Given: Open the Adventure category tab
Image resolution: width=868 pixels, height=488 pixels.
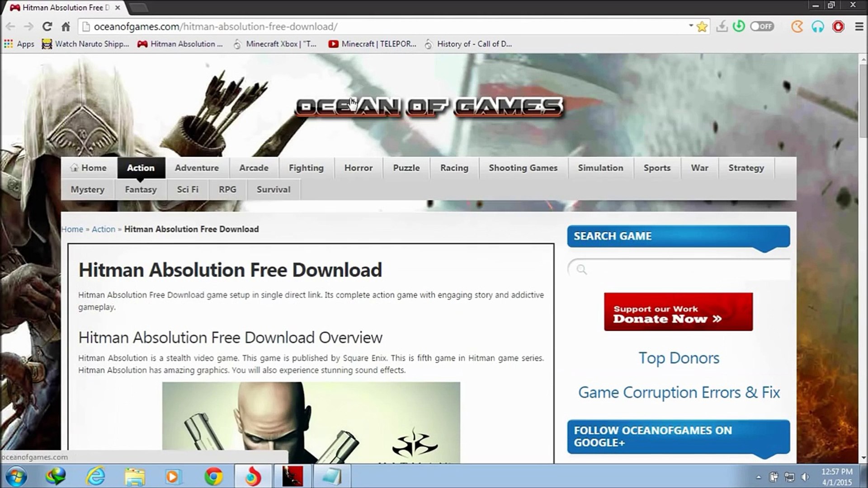Looking at the screenshot, I should point(197,168).
